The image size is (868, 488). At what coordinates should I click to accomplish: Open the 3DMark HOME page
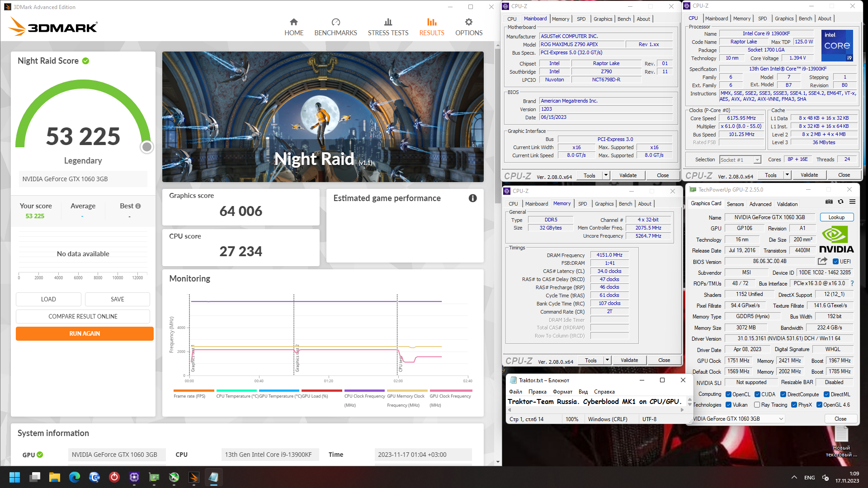click(294, 27)
